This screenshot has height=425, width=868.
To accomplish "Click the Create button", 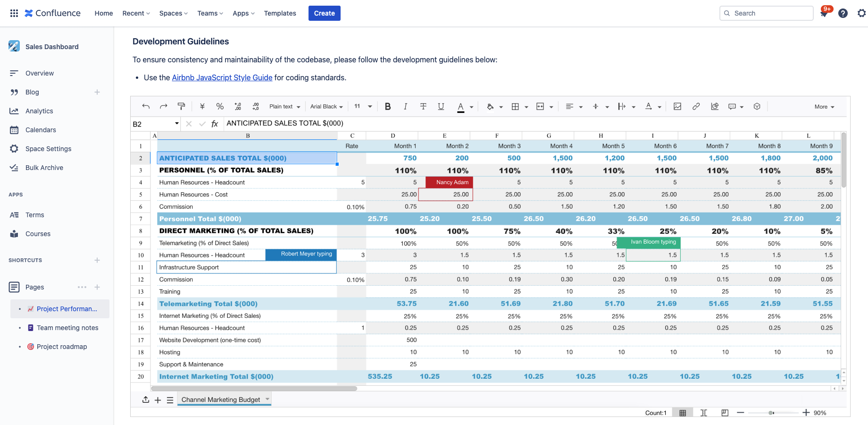I will [x=324, y=13].
